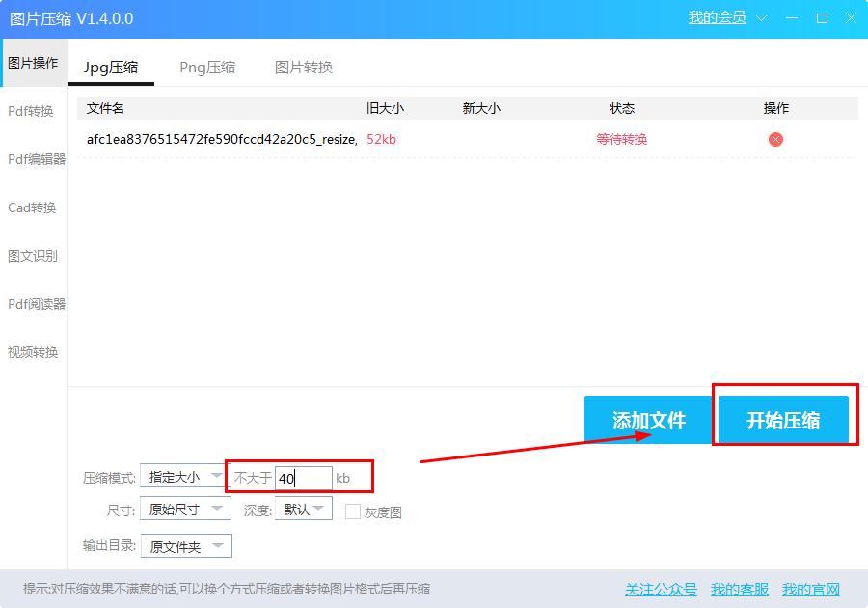Click the 添加文件 add file button
This screenshot has height=608, width=868.
coord(647,421)
